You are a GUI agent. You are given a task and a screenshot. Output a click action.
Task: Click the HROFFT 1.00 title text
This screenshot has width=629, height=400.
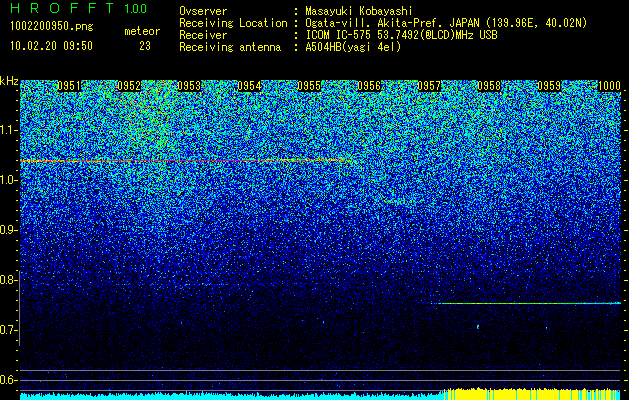79,8
